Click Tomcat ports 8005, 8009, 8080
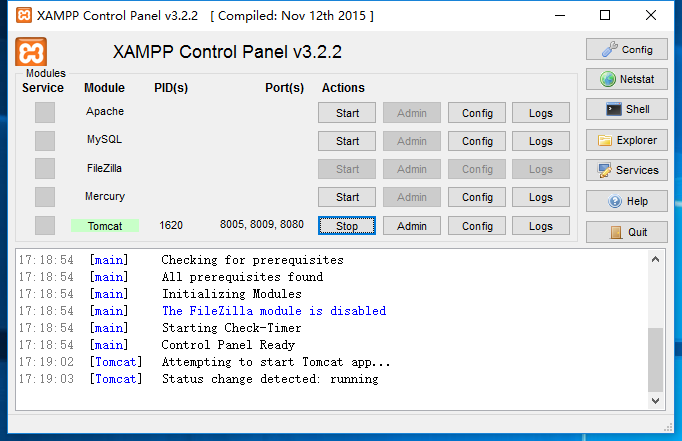Viewport: 682px width, 441px height. coord(261,224)
